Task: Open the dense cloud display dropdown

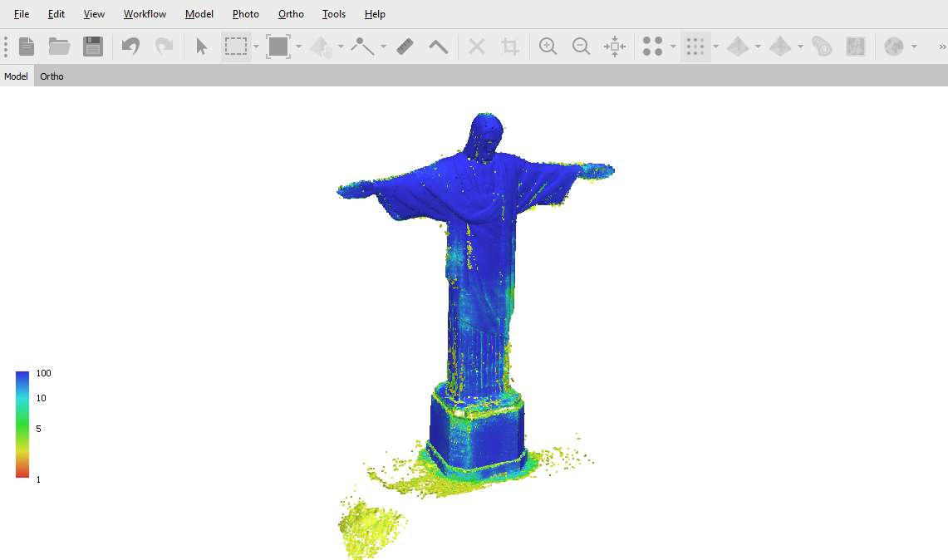Action: (716, 47)
